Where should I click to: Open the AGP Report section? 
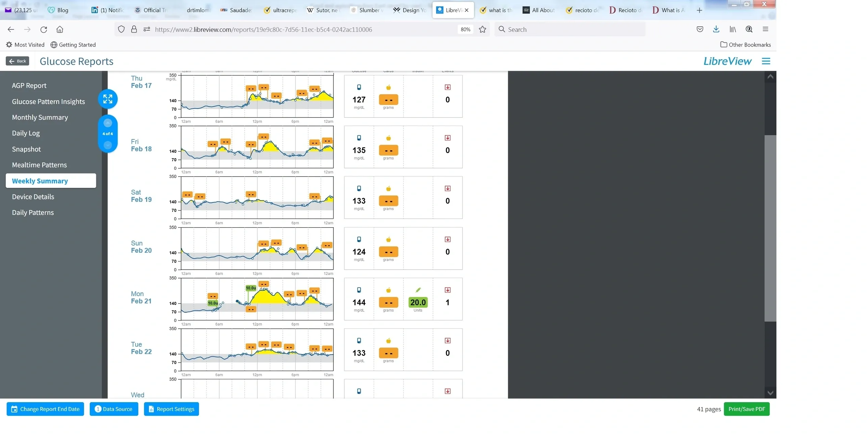[x=29, y=86]
